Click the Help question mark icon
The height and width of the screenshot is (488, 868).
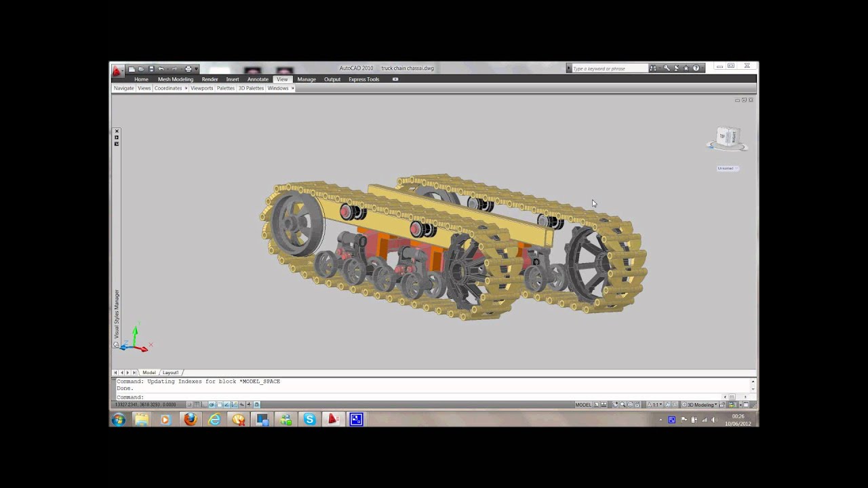click(x=696, y=68)
